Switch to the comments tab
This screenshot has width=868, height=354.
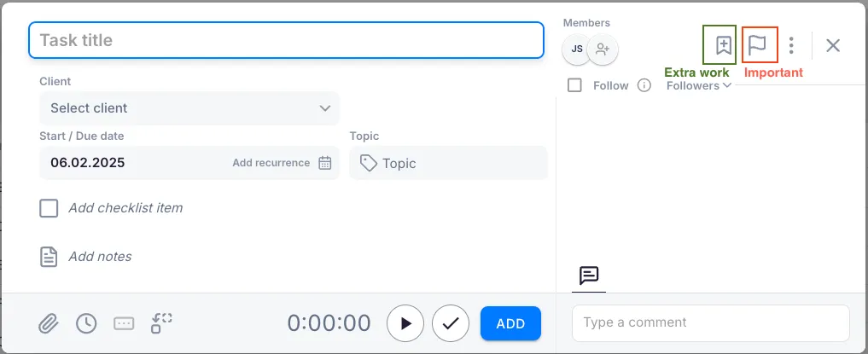coord(589,276)
